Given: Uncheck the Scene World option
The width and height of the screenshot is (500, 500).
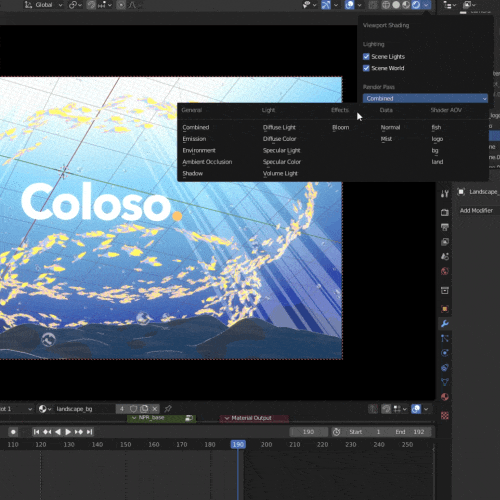Looking at the screenshot, I should [366, 68].
